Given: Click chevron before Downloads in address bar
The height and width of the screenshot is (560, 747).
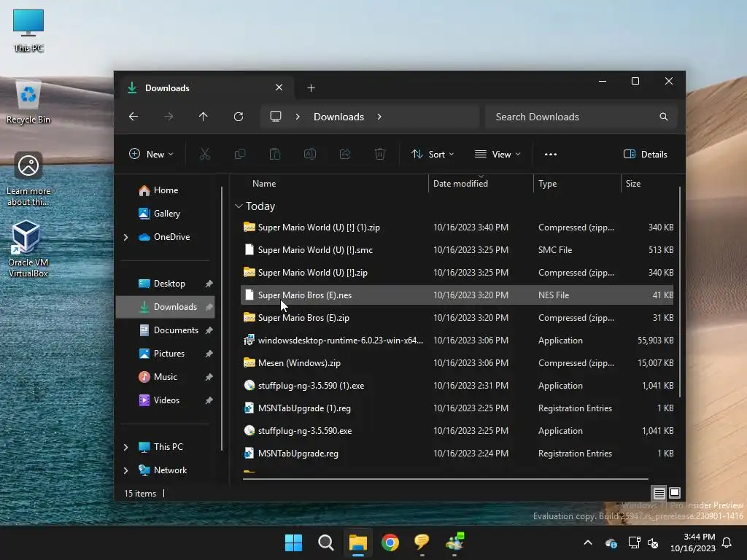Looking at the screenshot, I should [x=298, y=117].
